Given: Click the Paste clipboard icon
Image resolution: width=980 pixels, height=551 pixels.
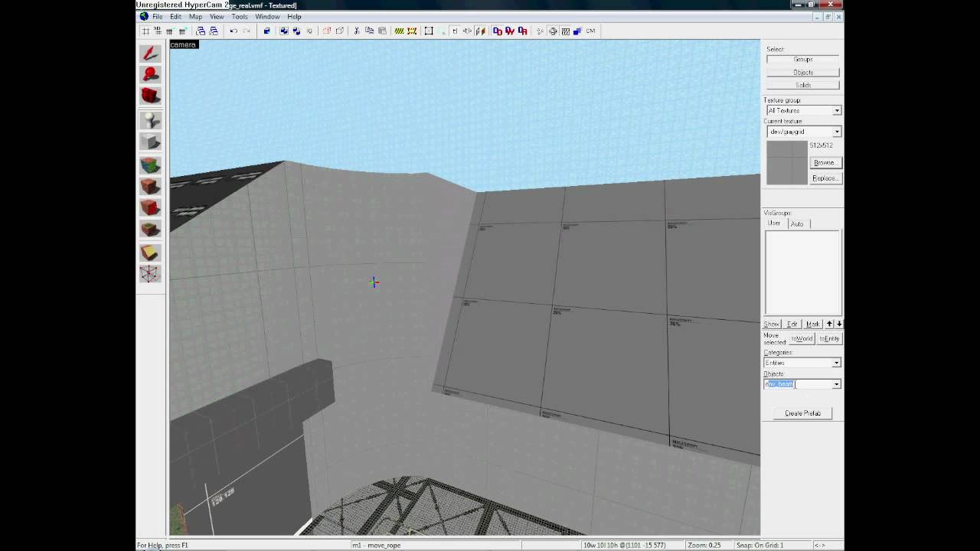Looking at the screenshot, I should pos(382,31).
